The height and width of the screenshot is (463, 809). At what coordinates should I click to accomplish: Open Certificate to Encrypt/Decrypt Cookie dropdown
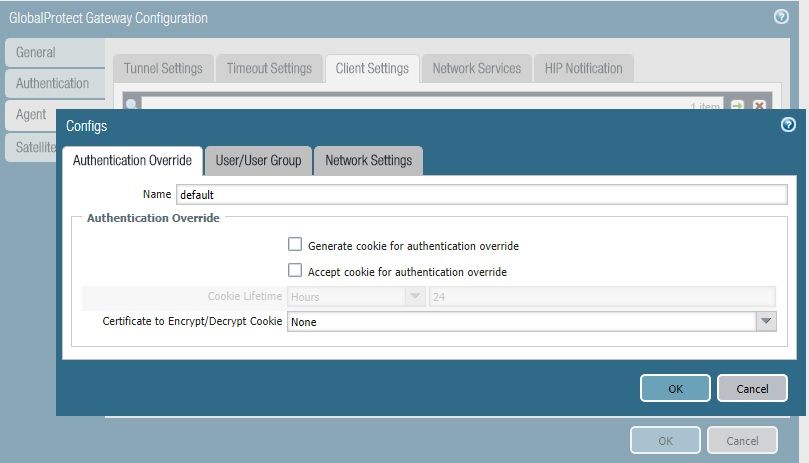tap(766, 322)
